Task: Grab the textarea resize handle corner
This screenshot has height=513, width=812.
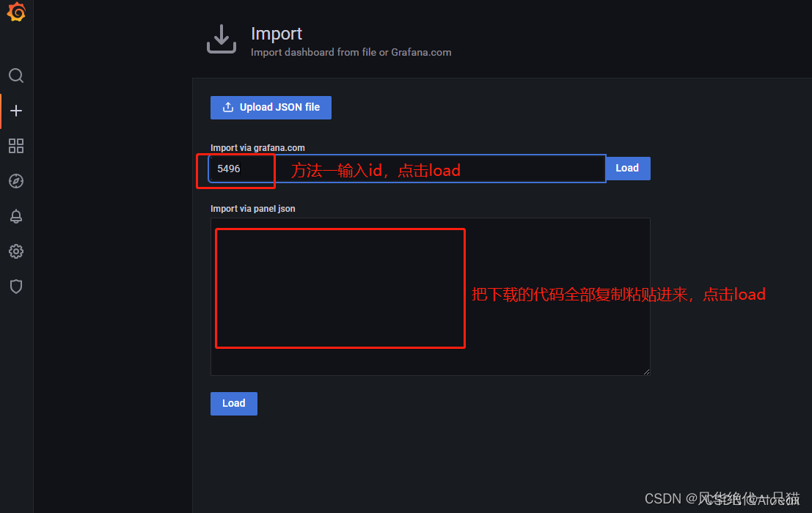Action: point(646,372)
